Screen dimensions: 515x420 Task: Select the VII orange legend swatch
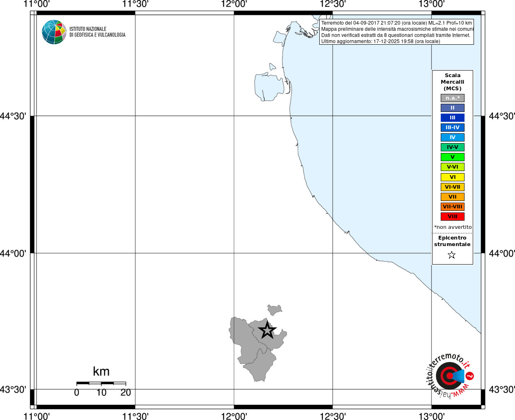453,197
